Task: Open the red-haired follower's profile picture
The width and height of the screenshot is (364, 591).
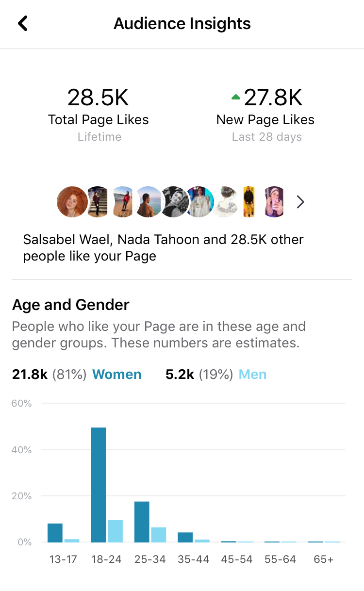Action: [72, 202]
